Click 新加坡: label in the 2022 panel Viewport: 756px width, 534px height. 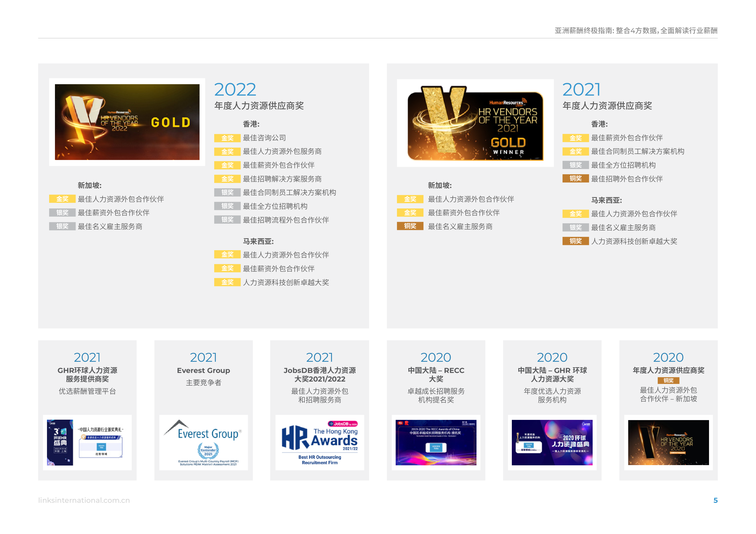(x=90, y=185)
